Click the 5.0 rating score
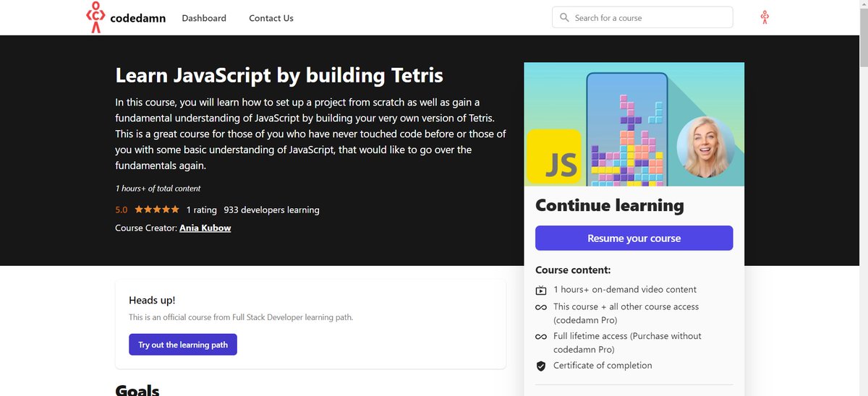Screen dimensions: 868x396 [x=122, y=210]
